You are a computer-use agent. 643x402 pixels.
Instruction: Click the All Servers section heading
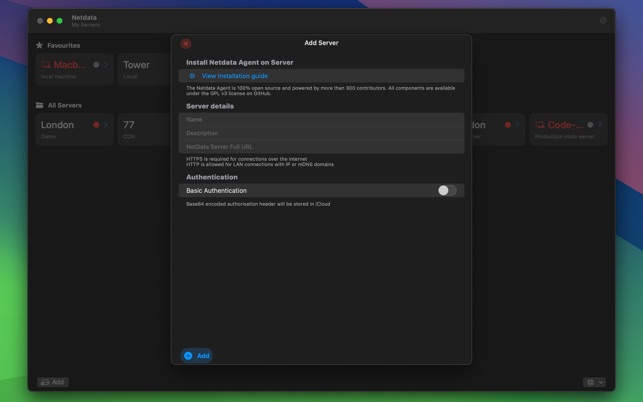click(x=65, y=105)
